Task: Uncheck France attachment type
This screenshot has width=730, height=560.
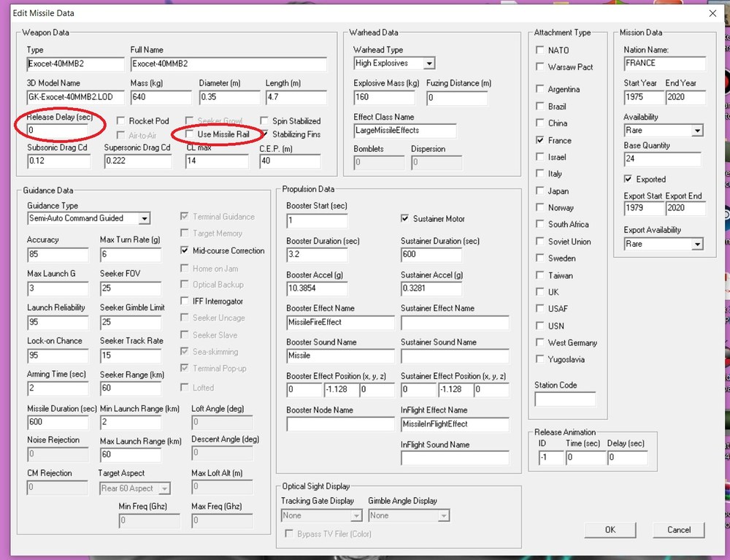Action: [x=540, y=140]
